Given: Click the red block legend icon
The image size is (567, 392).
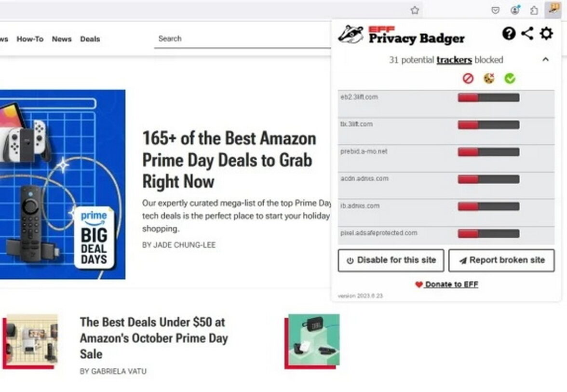Looking at the screenshot, I should [x=468, y=79].
